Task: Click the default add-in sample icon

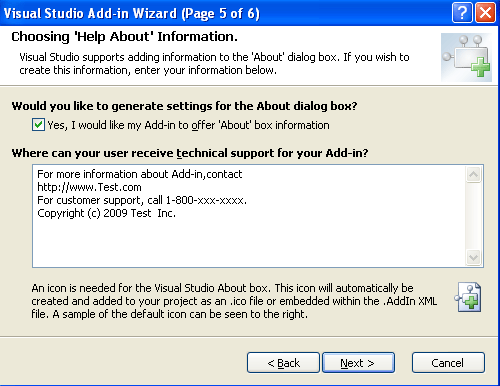Action: tap(468, 297)
